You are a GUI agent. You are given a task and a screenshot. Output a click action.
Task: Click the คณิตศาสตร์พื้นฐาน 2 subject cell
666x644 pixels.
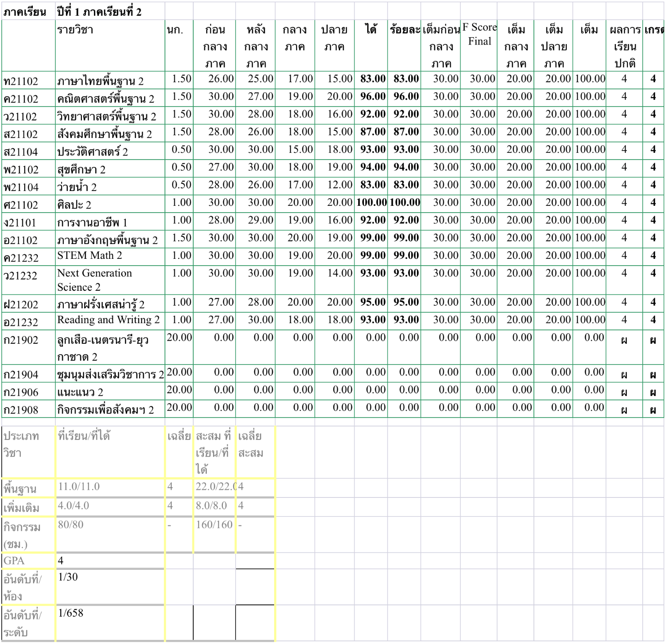point(110,98)
